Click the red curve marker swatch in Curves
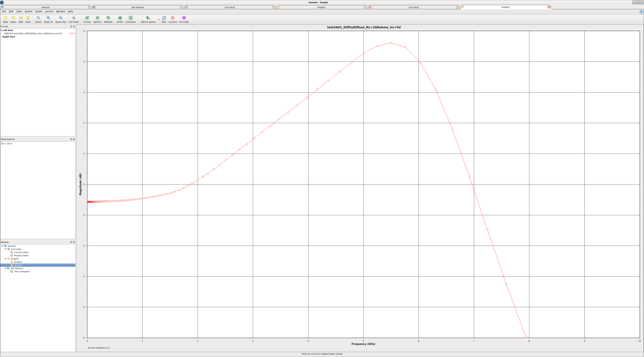Viewport: 644px width, 357px height. point(71,34)
